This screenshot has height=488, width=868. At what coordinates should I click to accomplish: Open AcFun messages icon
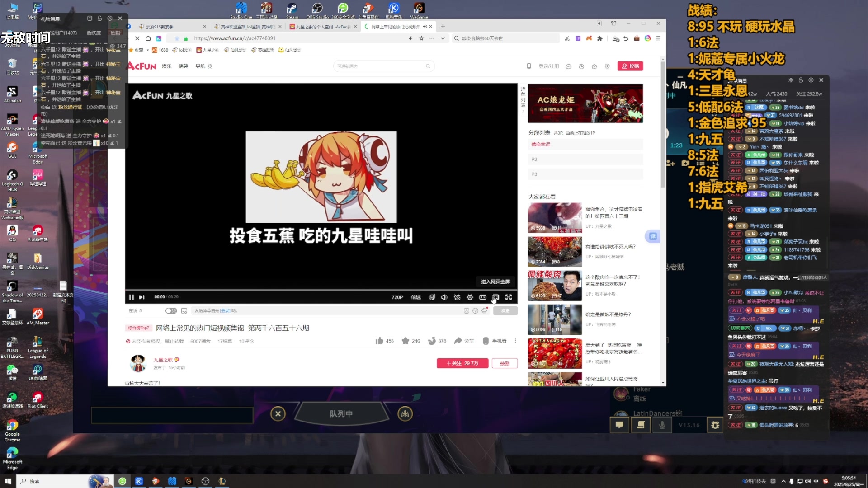click(x=569, y=66)
